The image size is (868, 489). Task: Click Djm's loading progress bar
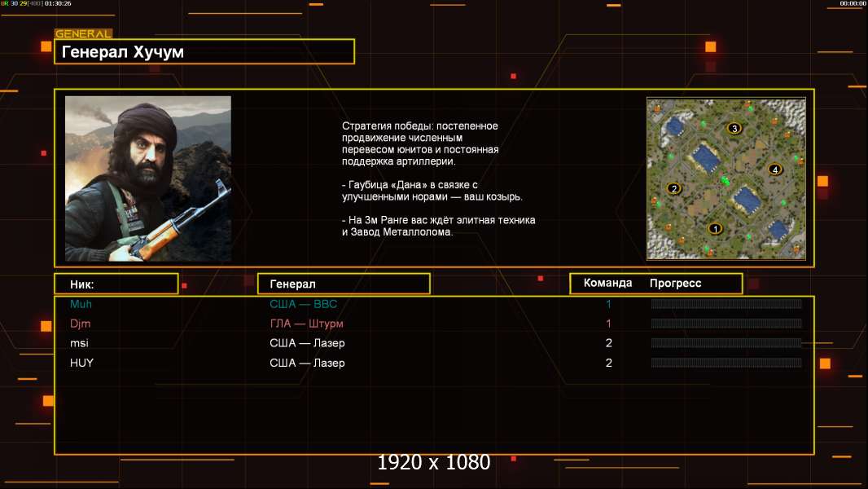coord(726,324)
